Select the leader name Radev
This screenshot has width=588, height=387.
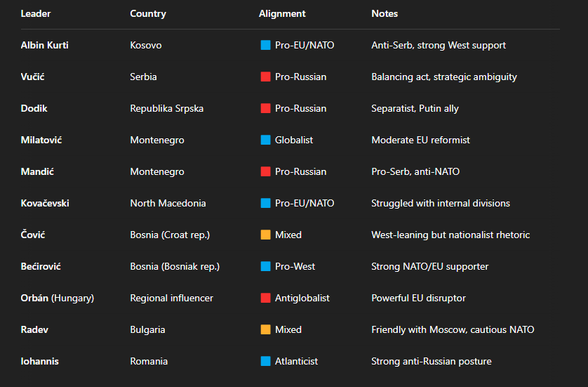tap(34, 329)
